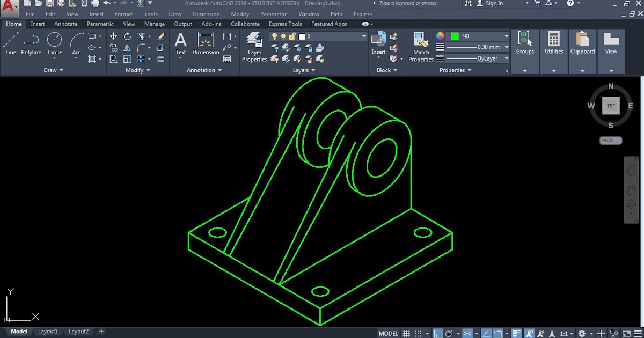Toggle ortho mode in the status bar
Viewport: 644px width, 338px height.
(437, 333)
